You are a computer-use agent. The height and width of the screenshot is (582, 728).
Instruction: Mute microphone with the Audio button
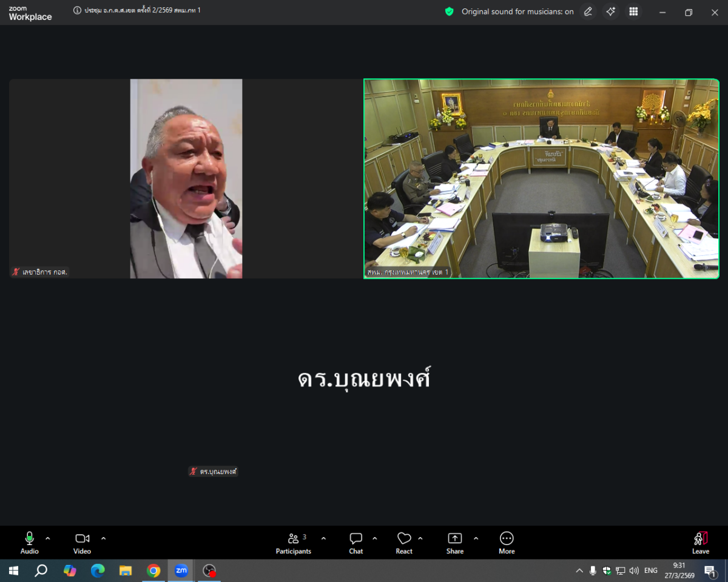coord(29,543)
